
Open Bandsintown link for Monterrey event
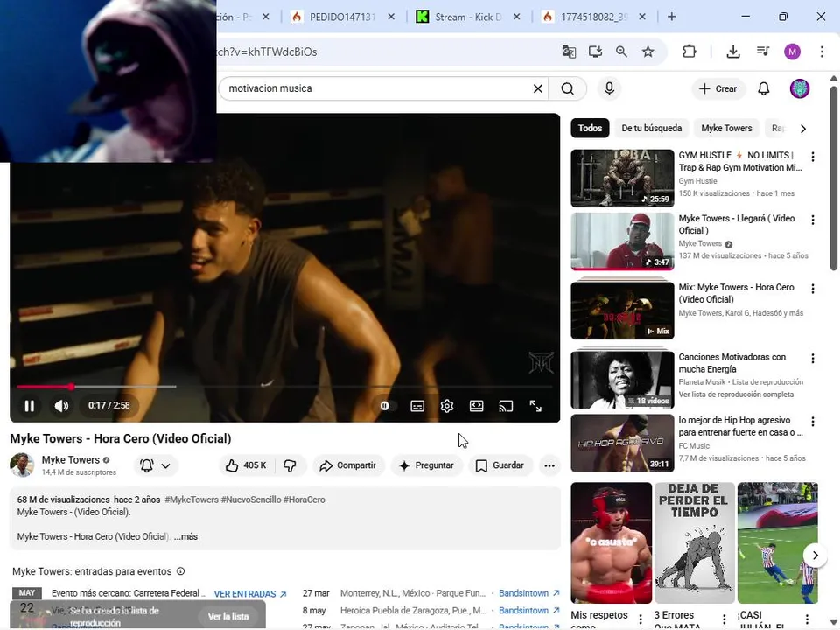[529, 593]
